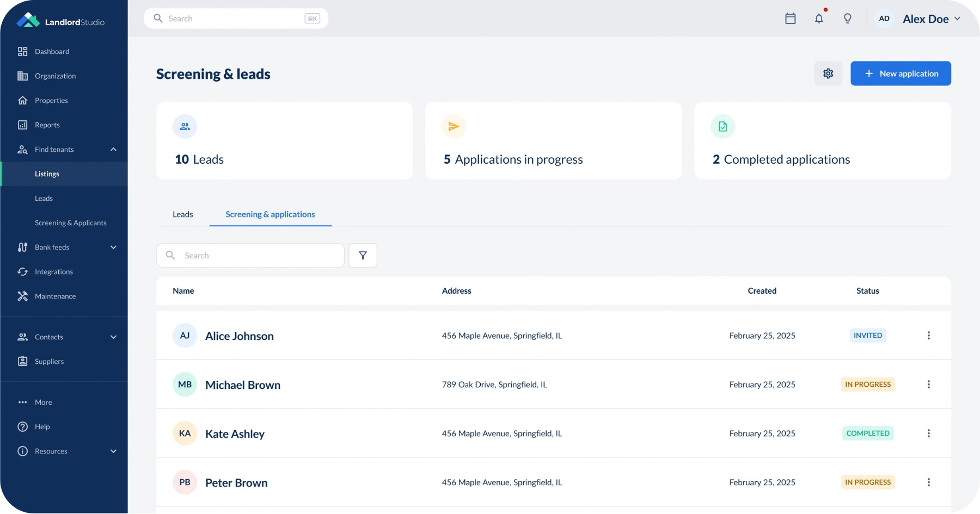The height and width of the screenshot is (514, 980).
Task: Expand the Resources menu
Action: point(113,451)
